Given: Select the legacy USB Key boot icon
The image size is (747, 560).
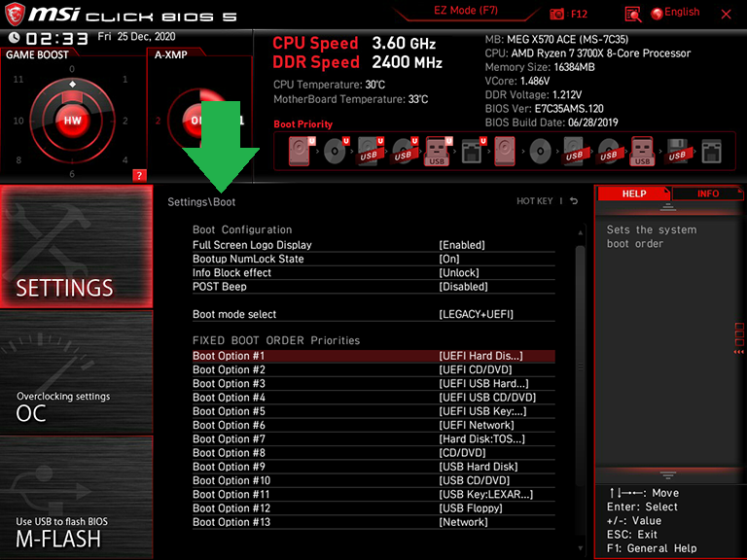Looking at the screenshot, I should click(x=642, y=151).
